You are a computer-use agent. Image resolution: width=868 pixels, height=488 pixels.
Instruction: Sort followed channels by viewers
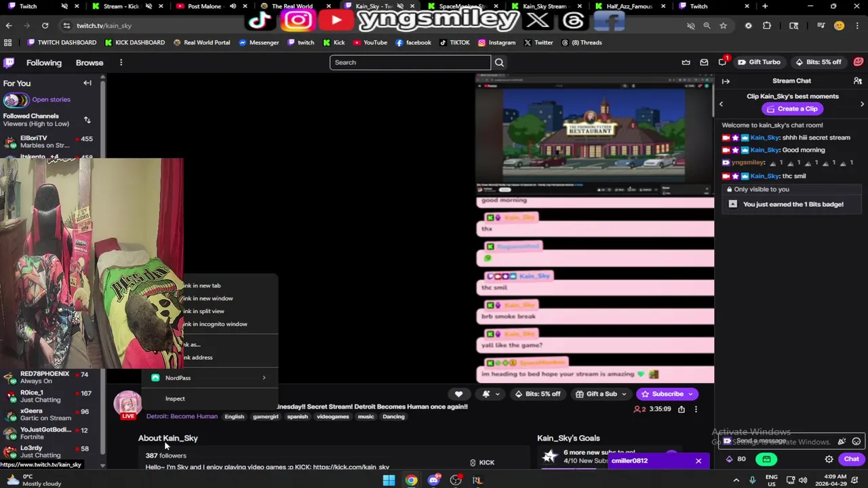(87, 120)
